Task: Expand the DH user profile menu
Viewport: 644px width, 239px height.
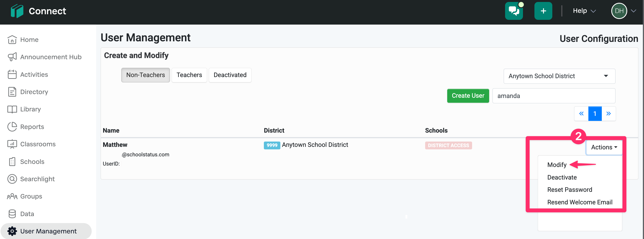Action: 624,11
